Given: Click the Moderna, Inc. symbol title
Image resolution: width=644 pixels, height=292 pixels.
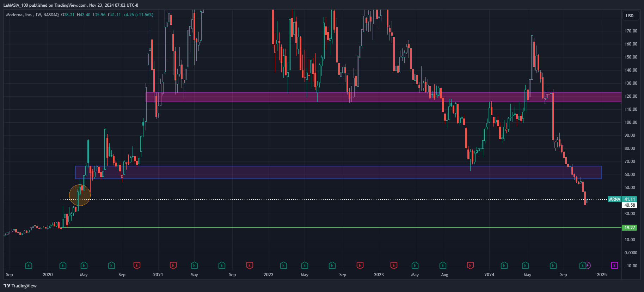Looking at the screenshot, I should (19, 15).
